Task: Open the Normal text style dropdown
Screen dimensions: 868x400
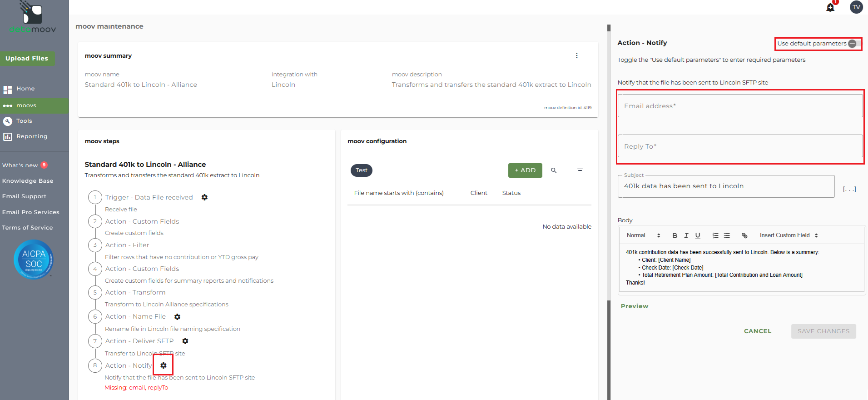Action: coord(643,235)
